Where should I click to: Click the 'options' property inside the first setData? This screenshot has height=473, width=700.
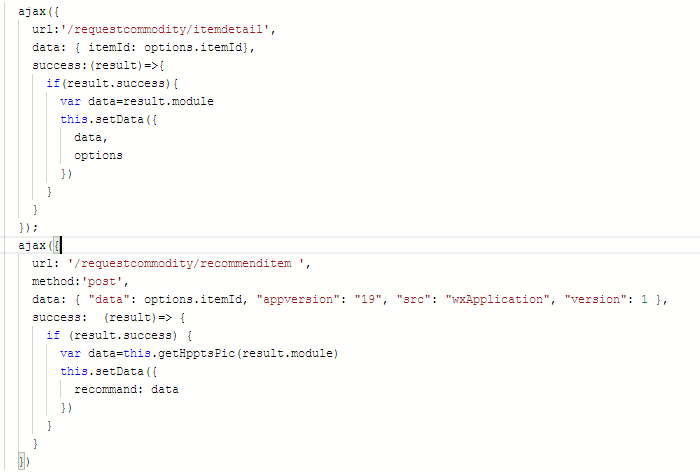[x=98, y=155]
